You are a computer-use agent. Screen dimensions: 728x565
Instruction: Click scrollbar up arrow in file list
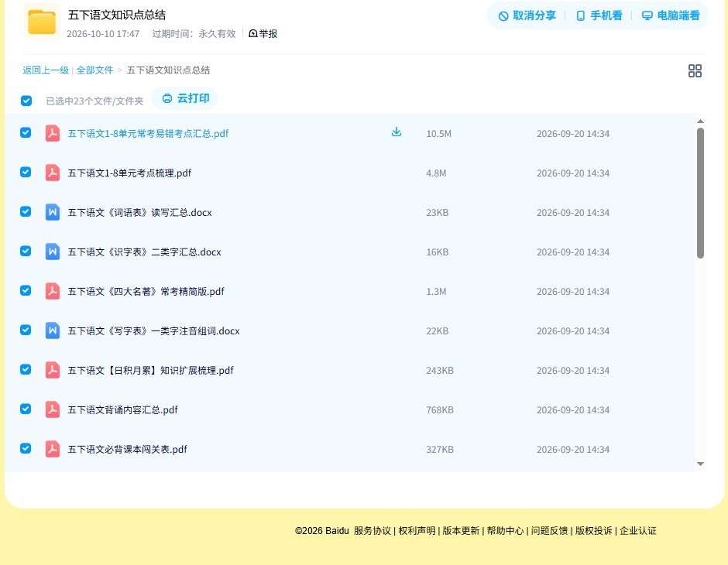click(x=700, y=121)
